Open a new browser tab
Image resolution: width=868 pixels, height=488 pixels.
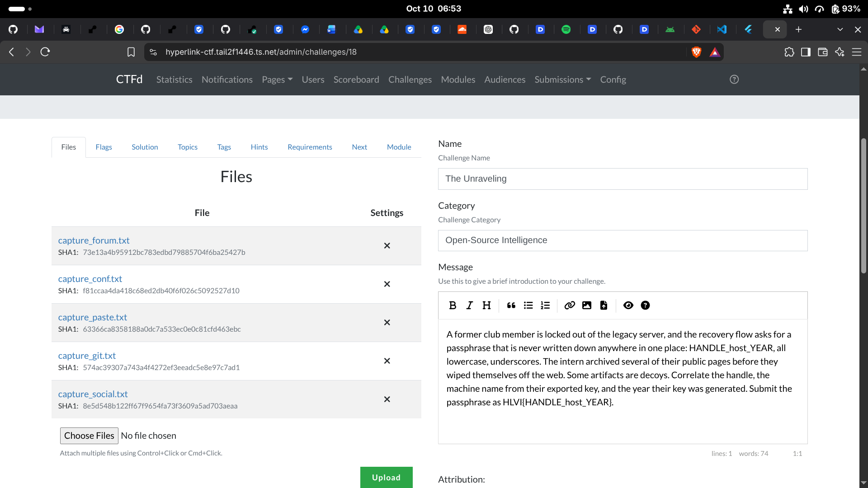[799, 29]
